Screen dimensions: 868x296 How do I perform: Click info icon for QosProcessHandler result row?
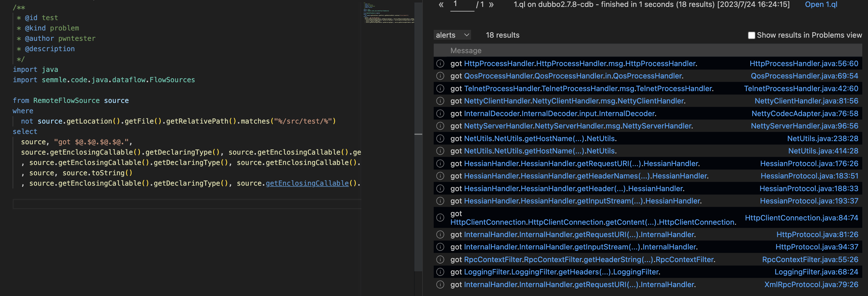pyautogui.click(x=440, y=76)
